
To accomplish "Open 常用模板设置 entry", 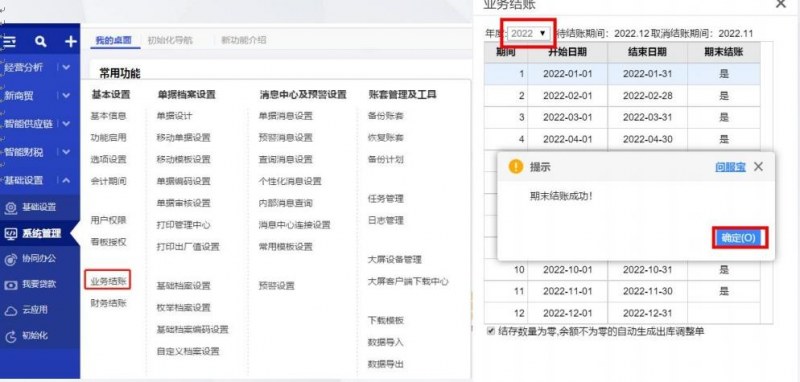I will click(285, 247).
